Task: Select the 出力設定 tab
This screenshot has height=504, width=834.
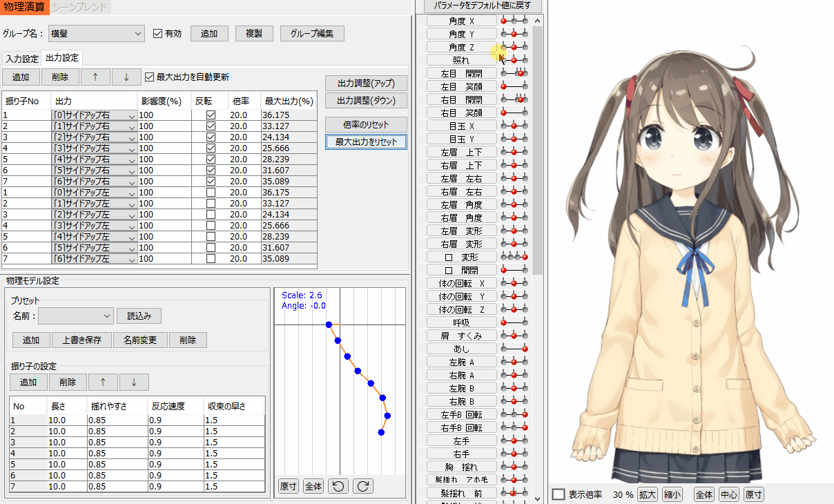Action: pos(62,58)
